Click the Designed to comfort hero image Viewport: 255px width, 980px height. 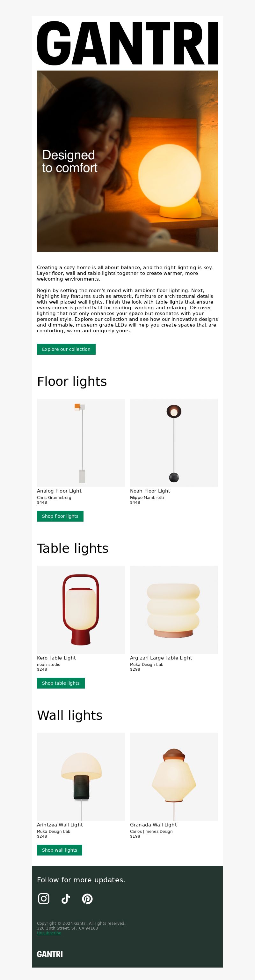(x=127, y=161)
